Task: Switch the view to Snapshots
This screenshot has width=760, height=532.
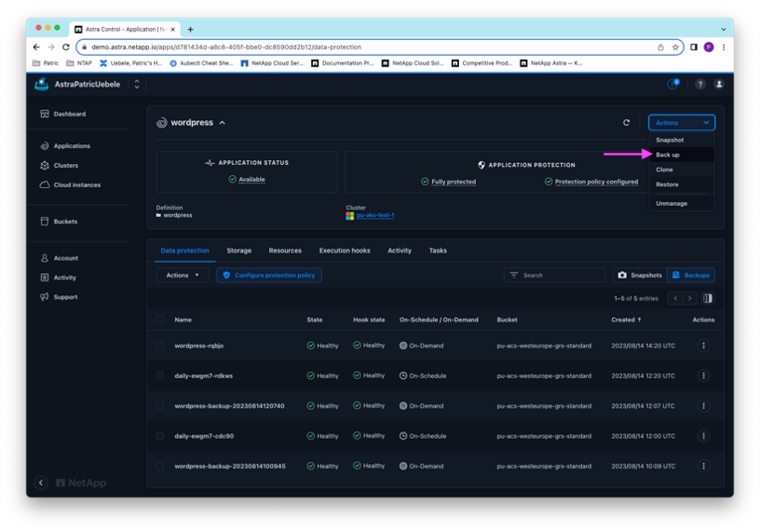Action: point(640,275)
